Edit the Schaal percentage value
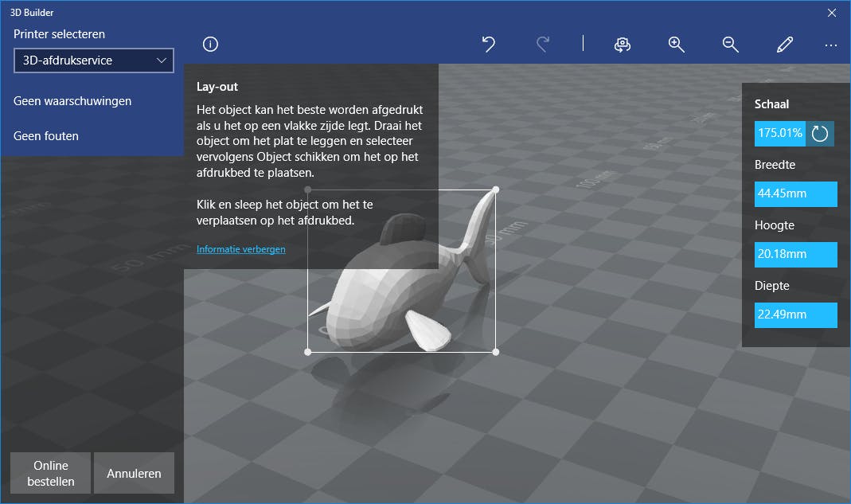The image size is (851, 504). (x=779, y=133)
